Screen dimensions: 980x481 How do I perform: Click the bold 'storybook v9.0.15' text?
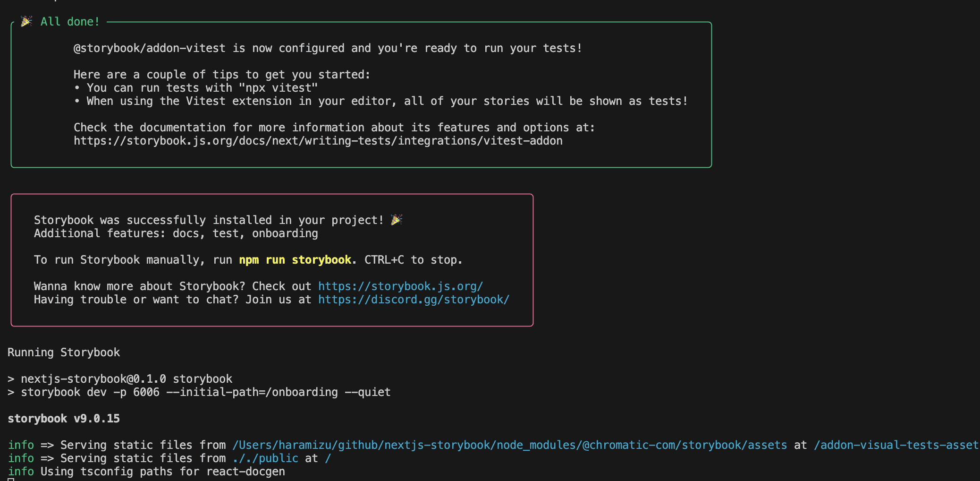[64, 419]
